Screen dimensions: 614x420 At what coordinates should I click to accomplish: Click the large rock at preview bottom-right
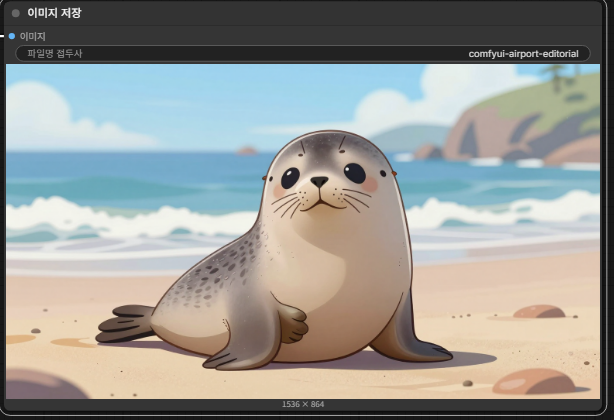pos(533,381)
